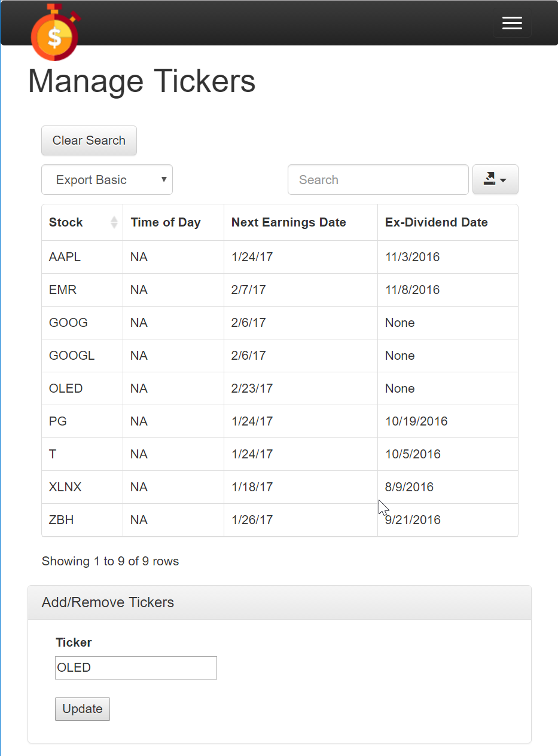The image size is (558, 756).
Task: Click the Update button
Action: pos(83,709)
